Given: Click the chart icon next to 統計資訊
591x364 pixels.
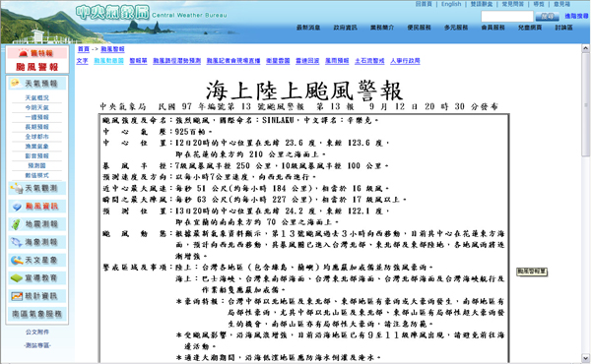Looking at the screenshot, I should pos(17,296).
